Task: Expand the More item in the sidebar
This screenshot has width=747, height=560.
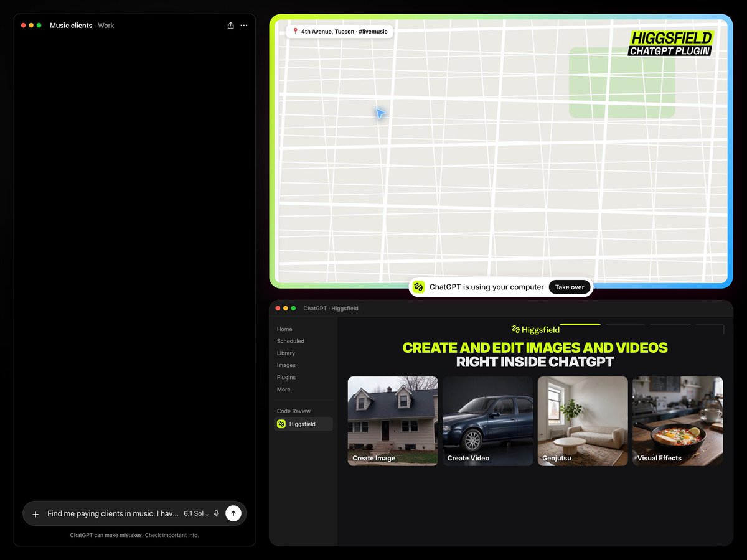Action: click(x=284, y=390)
